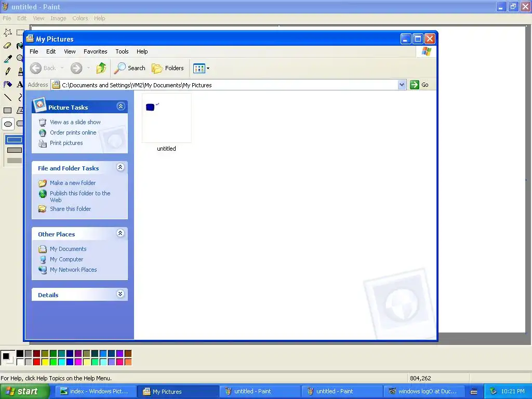
Task: Open the Favorites menu
Action: pyautogui.click(x=96, y=51)
